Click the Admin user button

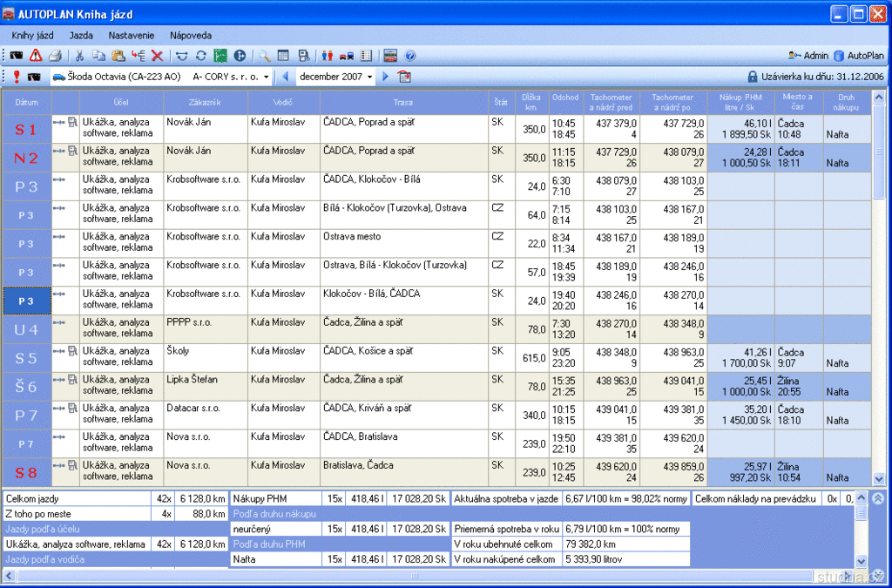point(808,56)
